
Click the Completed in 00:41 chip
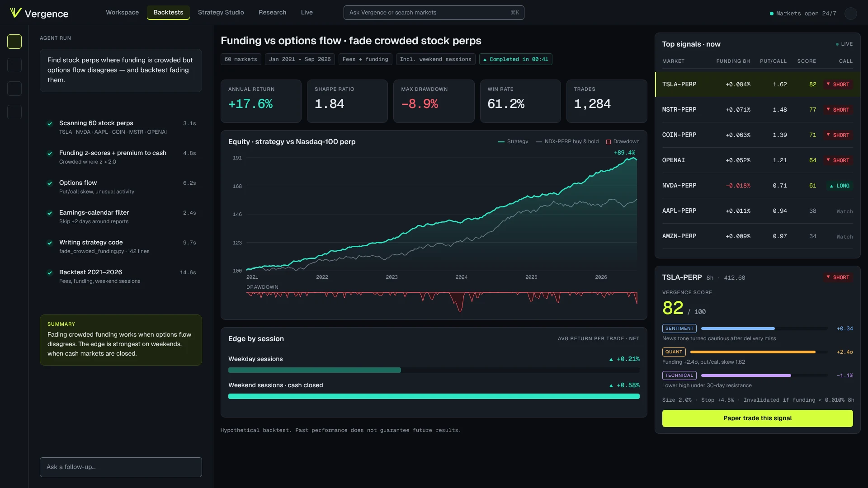tap(515, 59)
